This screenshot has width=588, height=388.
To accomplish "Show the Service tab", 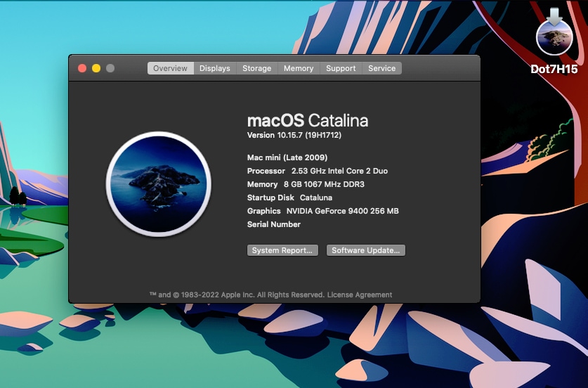I will pyautogui.click(x=381, y=68).
